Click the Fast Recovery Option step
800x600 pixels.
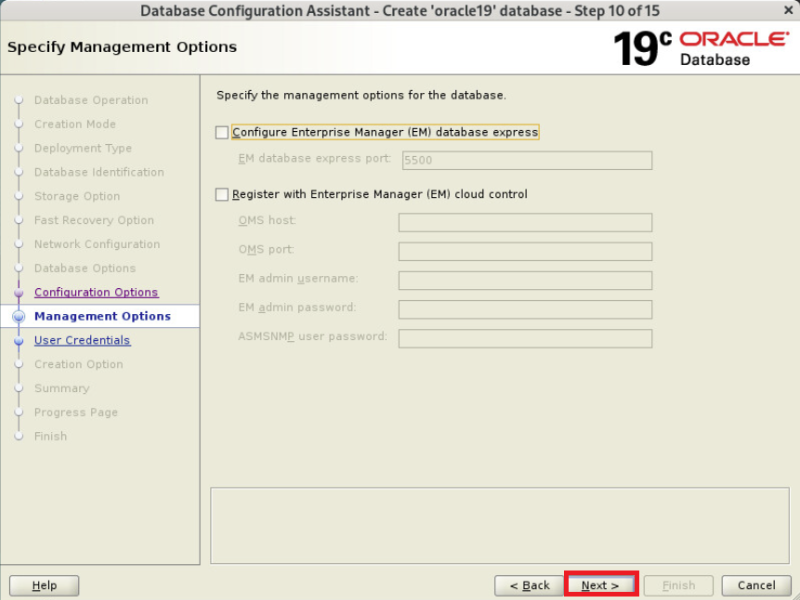pyautogui.click(x=94, y=220)
